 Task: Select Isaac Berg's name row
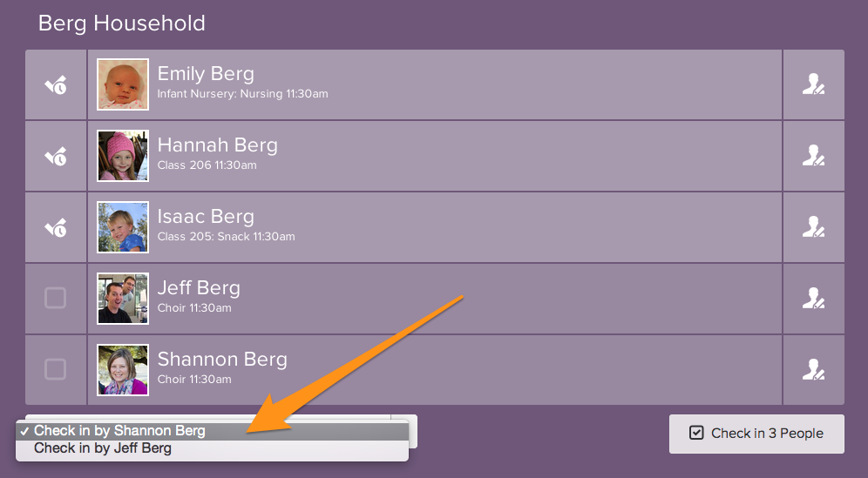[x=436, y=227]
